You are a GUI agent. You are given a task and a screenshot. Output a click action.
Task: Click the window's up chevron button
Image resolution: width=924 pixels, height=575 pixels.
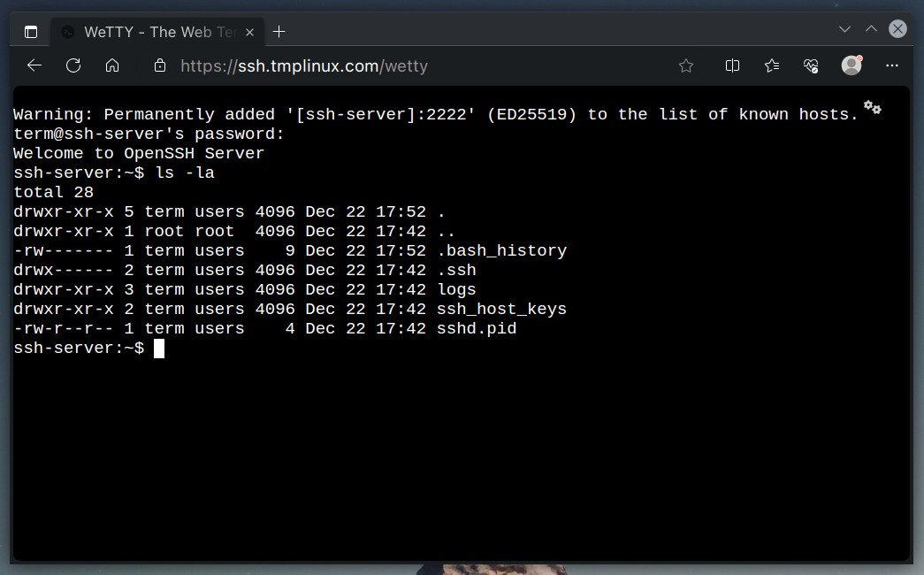point(871,29)
